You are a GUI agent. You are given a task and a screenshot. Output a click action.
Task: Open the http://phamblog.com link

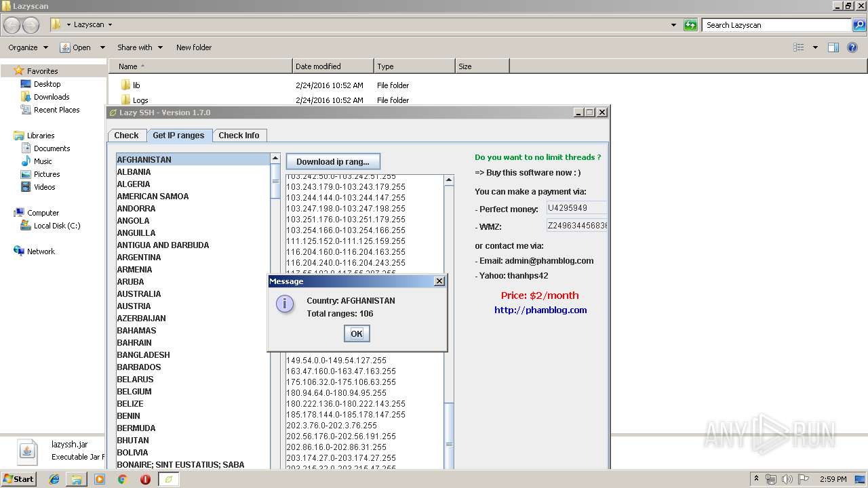pyautogui.click(x=540, y=310)
